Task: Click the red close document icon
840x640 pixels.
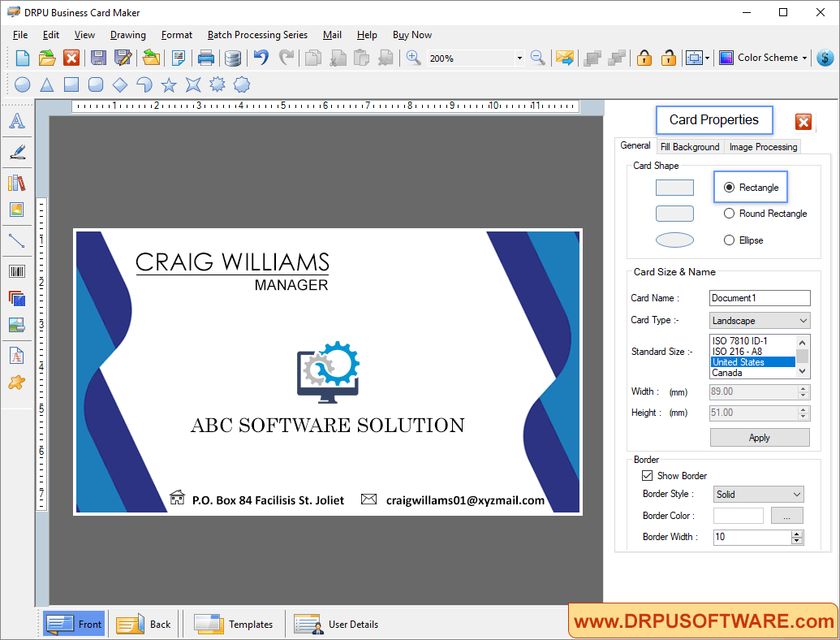Action: (x=71, y=58)
